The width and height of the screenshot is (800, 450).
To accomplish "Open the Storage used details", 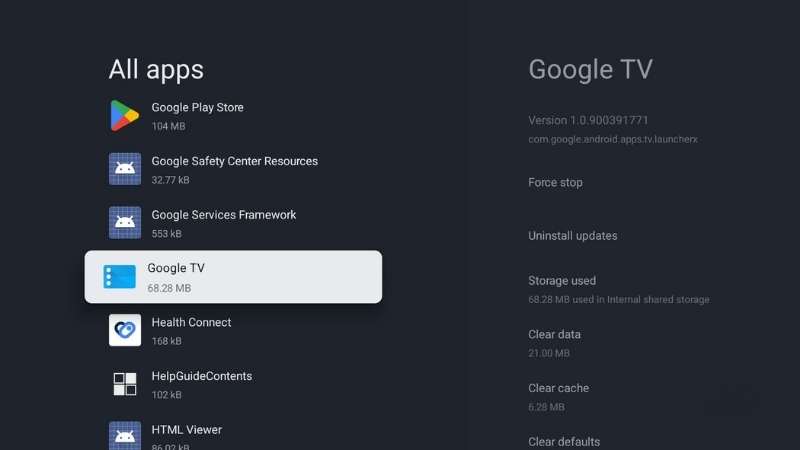I will click(562, 281).
